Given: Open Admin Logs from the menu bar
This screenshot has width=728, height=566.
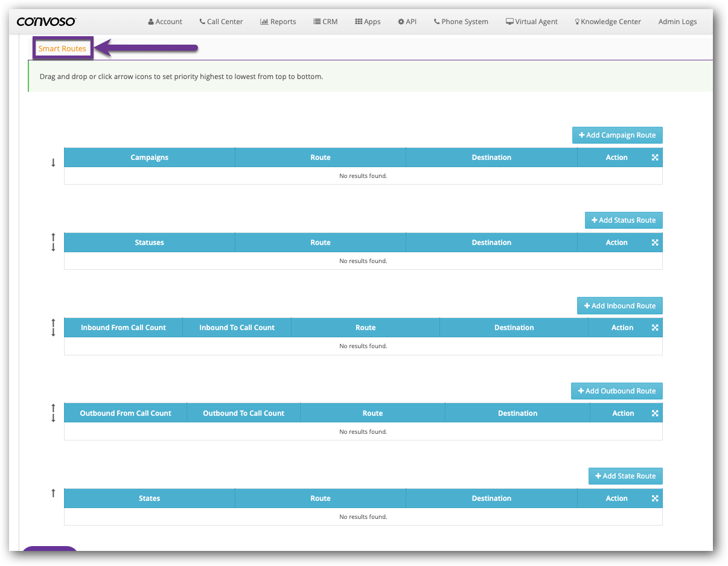Looking at the screenshot, I should click(x=677, y=21).
